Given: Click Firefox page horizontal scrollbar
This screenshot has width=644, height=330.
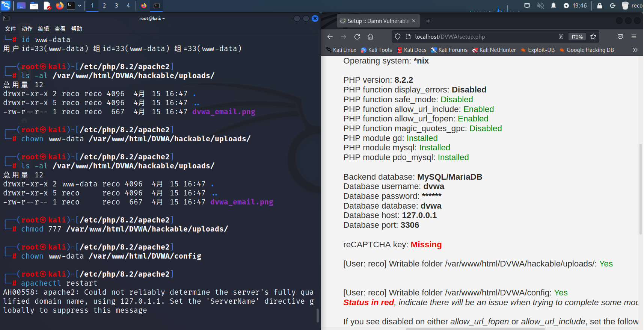Looking at the screenshot, I should tap(476, 328).
